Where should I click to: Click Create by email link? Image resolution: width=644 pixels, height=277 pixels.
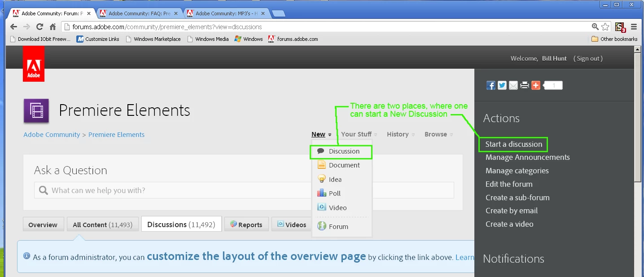click(x=512, y=211)
